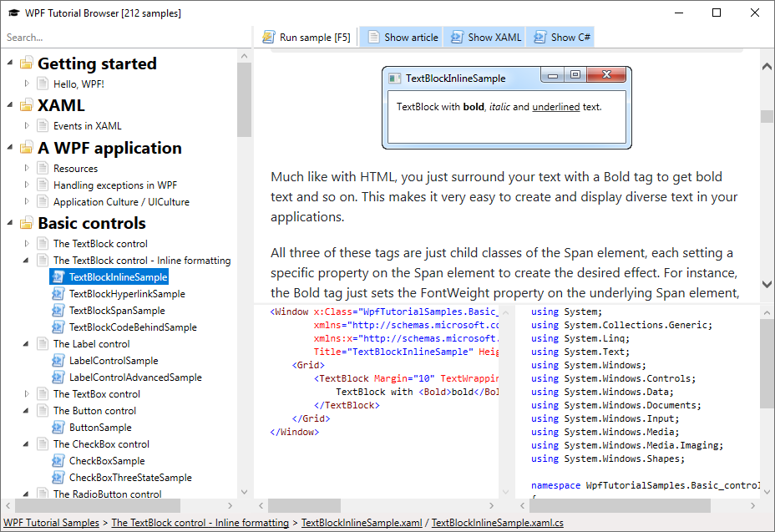The image size is (775, 532).
Task: Click the ButtonSample sample icon
Action: 57,427
